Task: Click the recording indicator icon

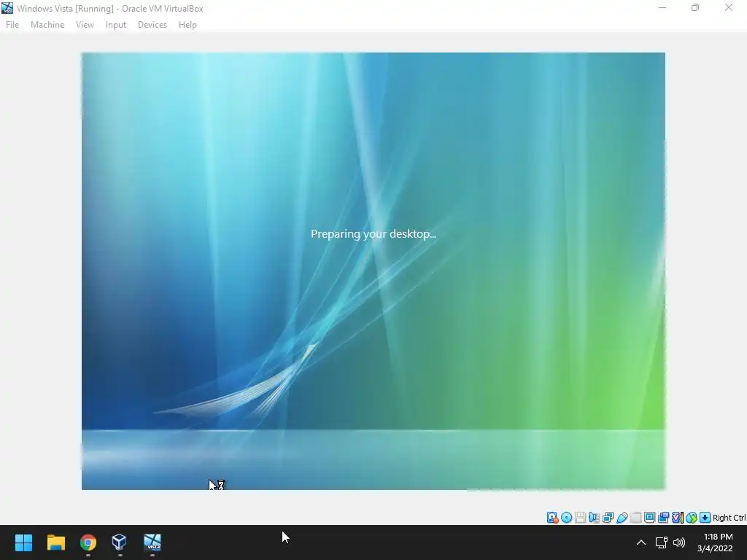Action: click(x=664, y=518)
